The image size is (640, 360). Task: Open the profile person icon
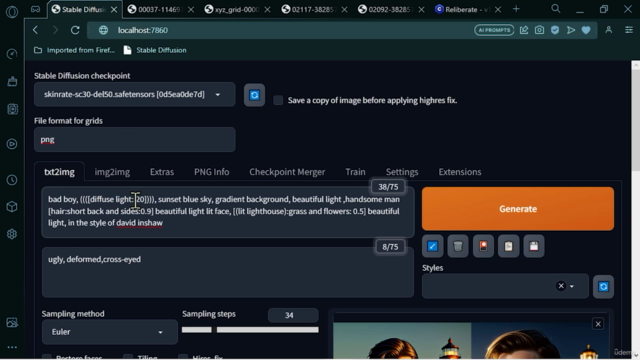(609, 30)
